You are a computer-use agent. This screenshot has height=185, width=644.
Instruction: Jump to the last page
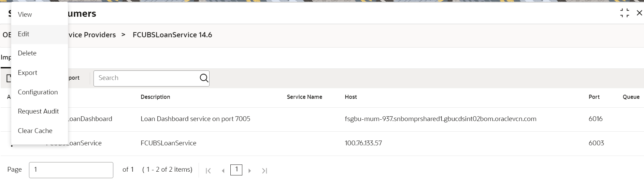[264, 171]
